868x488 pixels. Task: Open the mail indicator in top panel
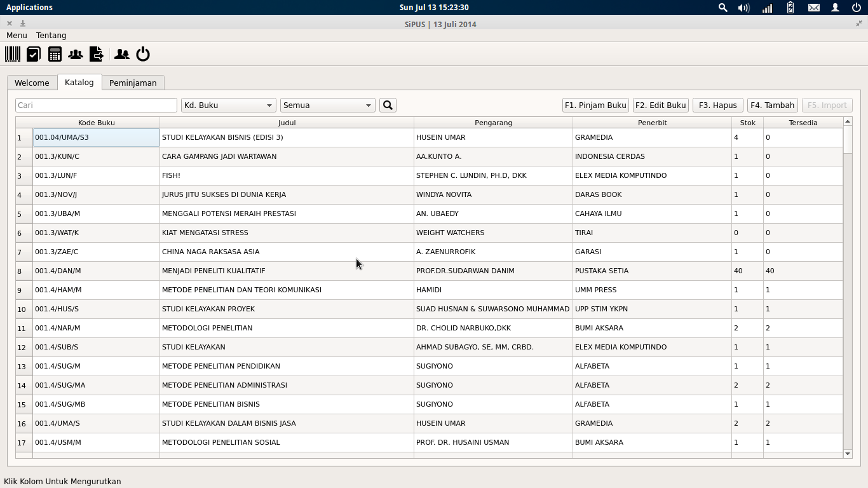point(814,8)
